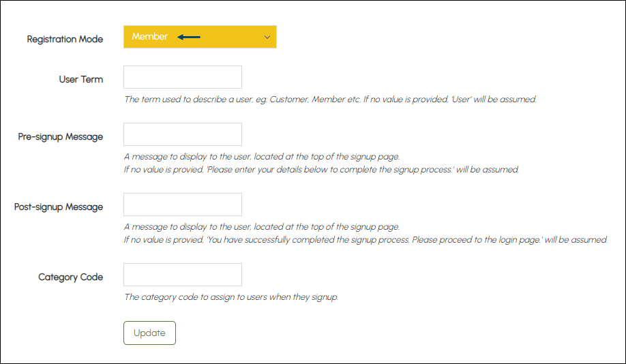Click into the Pre-signup Message text box
Screen dimensions: 626x364
pos(183,134)
